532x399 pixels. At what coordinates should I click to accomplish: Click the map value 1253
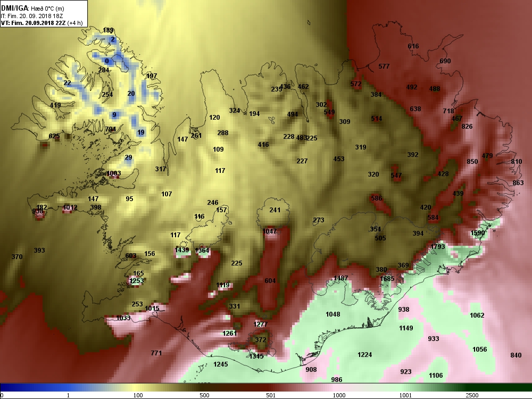[137, 280]
